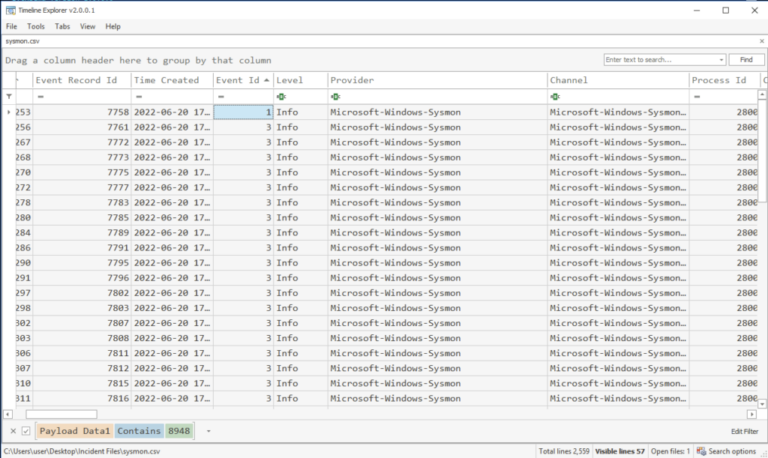Expand row indicator for record 7758
Image resolution: width=768 pixels, height=458 pixels.
(x=10, y=113)
